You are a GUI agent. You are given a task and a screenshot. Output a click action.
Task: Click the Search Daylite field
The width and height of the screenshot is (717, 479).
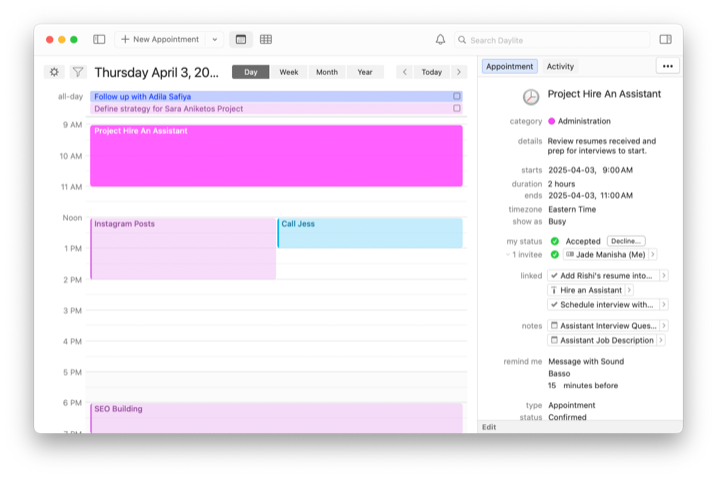point(552,40)
